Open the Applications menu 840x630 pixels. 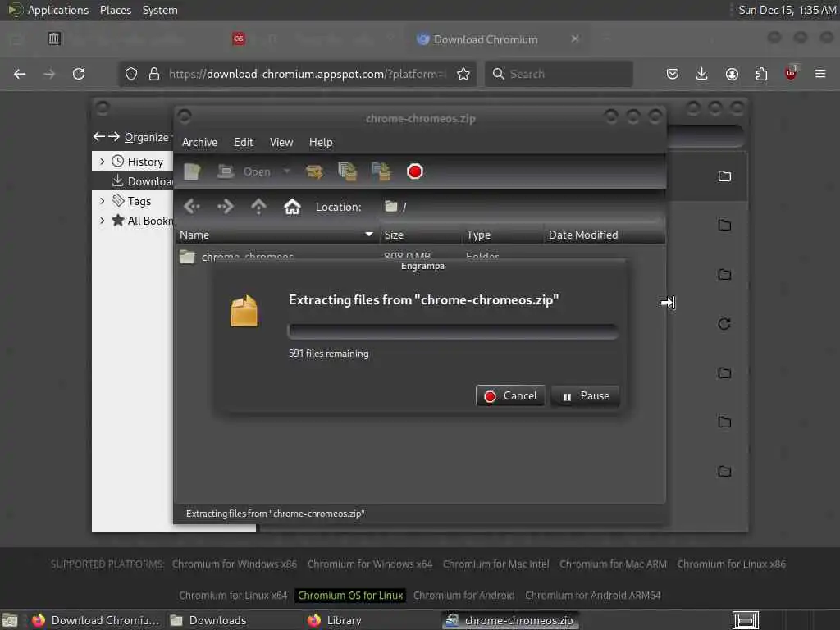(58, 10)
